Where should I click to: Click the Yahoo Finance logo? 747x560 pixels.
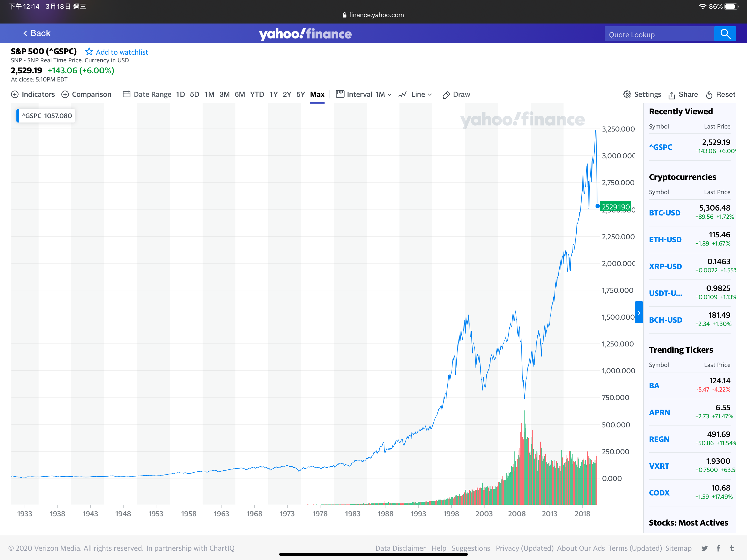click(x=305, y=34)
